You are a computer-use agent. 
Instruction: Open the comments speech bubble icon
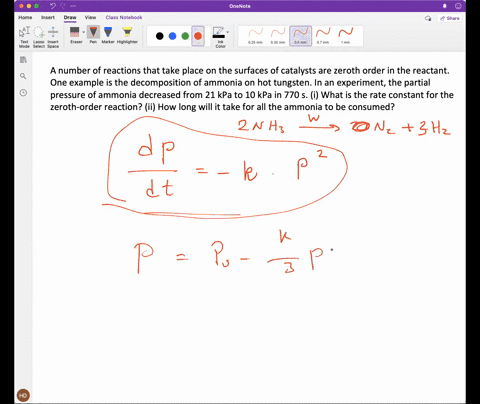pyautogui.click(x=428, y=18)
